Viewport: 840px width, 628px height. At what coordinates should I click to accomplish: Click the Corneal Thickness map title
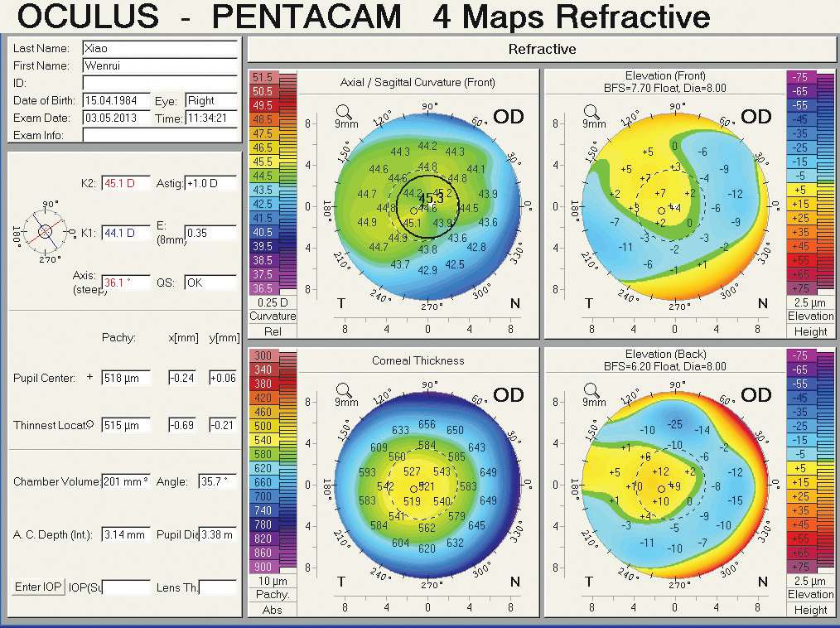pos(418,360)
